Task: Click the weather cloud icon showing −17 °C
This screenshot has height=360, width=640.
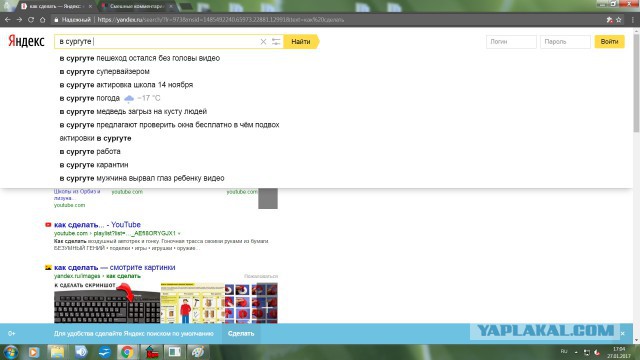Action: pos(129,98)
